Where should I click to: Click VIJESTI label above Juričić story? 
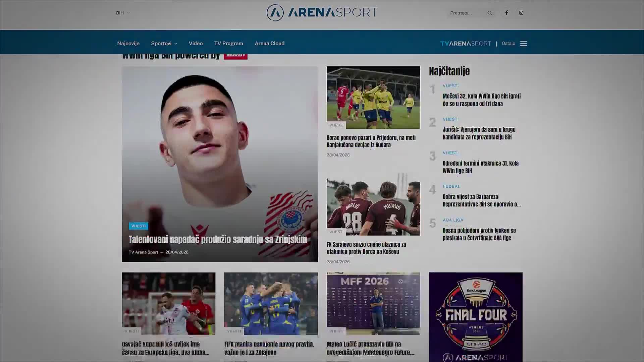point(450,119)
